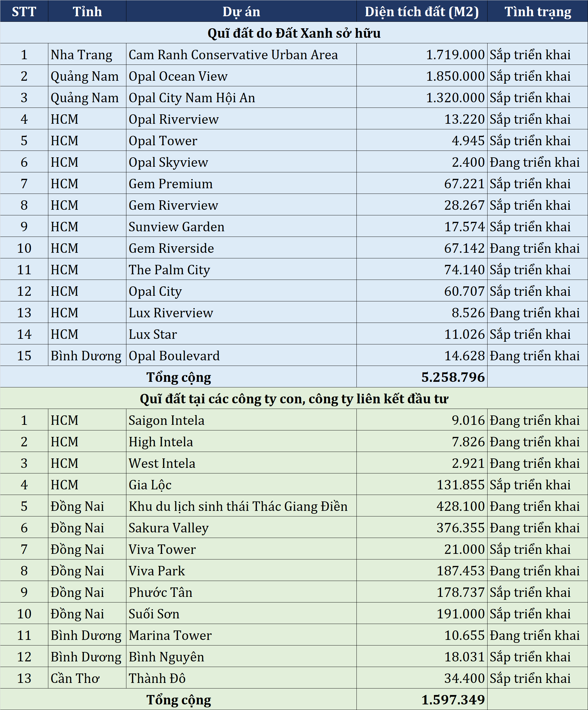Viewport: 588px width, 710px height.
Task: Select the 'Diện tích đất (M2)' header cell
Action: (422, 11)
